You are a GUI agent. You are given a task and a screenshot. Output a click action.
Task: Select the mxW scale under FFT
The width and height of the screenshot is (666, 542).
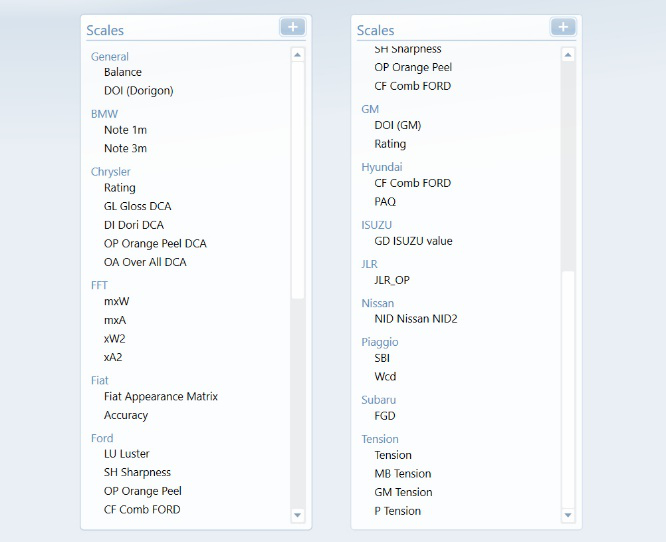coord(116,301)
